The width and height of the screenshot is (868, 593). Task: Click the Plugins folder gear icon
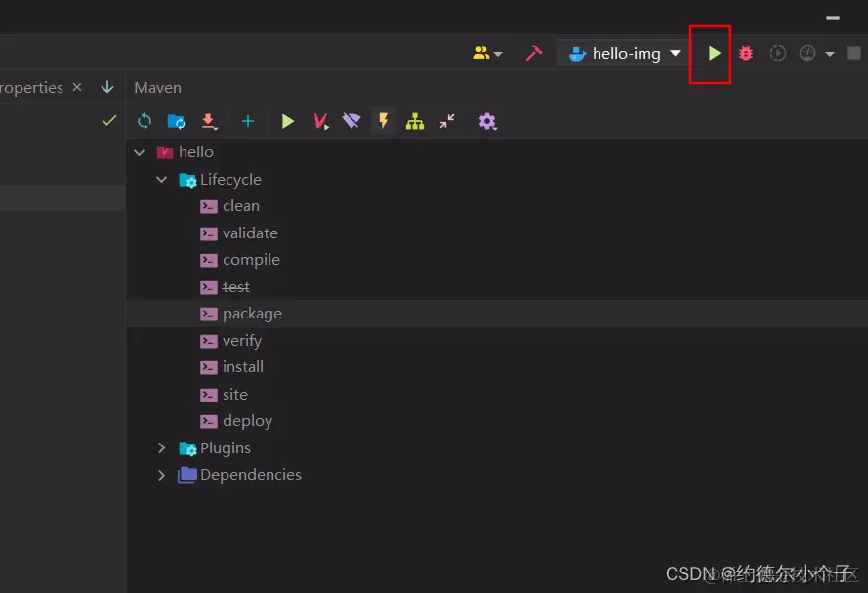click(187, 448)
